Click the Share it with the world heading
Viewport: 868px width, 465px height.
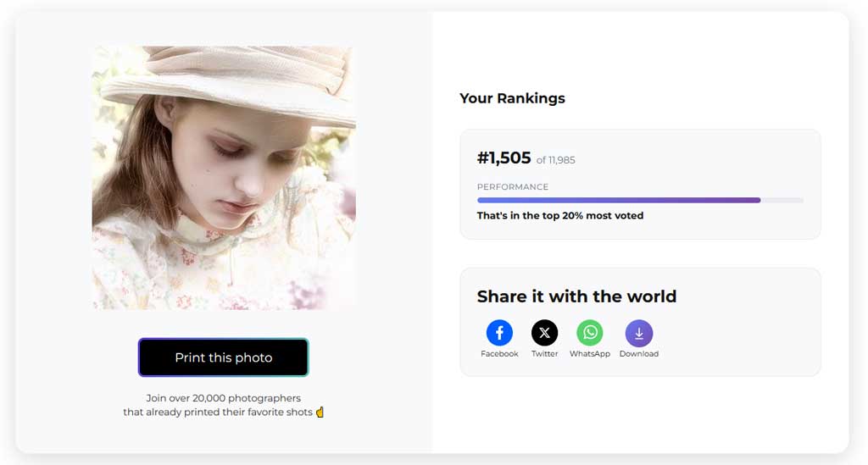click(576, 296)
